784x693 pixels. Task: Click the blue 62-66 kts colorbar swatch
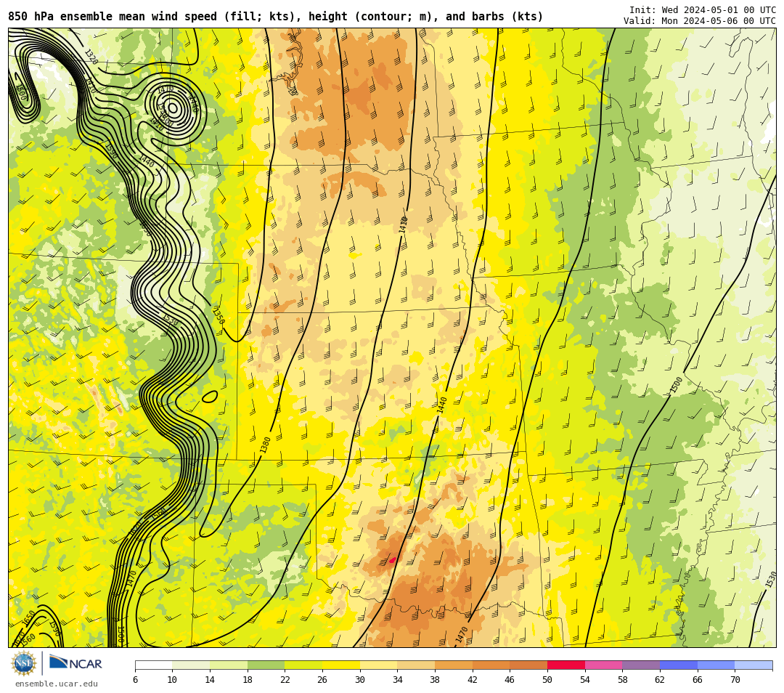[x=679, y=665]
